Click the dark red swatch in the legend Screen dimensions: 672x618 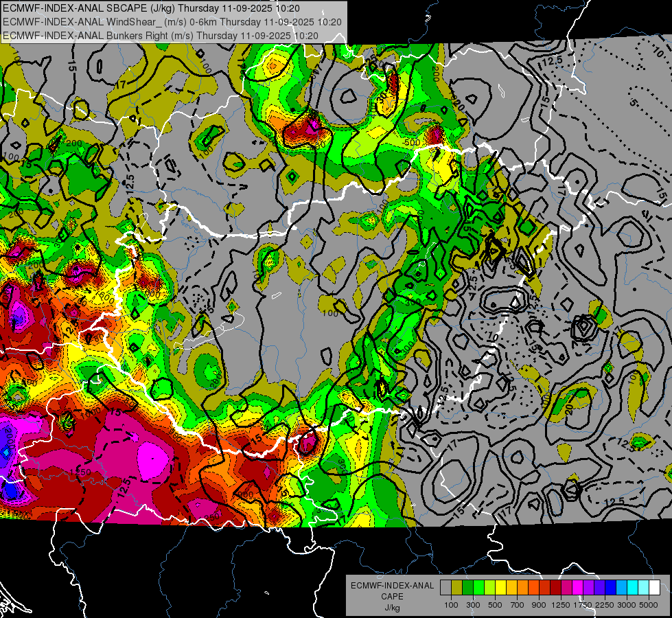(x=556, y=587)
